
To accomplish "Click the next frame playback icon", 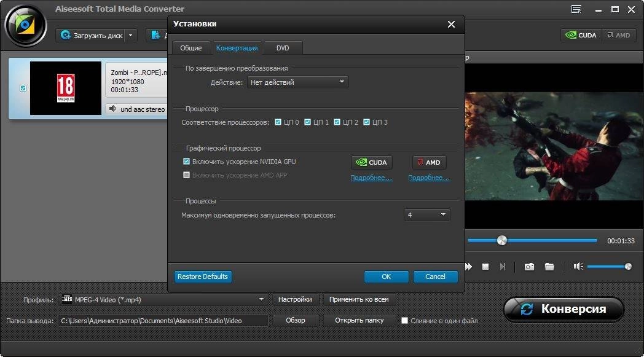I will pyautogui.click(x=502, y=267).
